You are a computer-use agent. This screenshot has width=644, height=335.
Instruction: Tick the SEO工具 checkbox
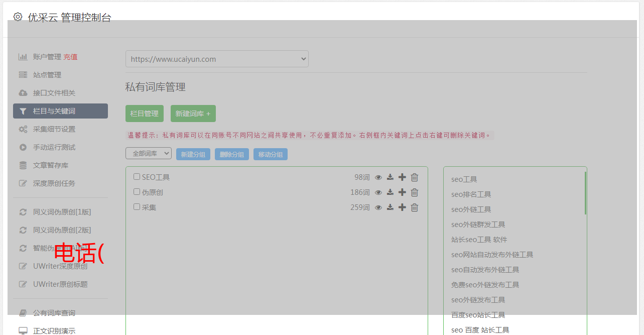pos(137,177)
